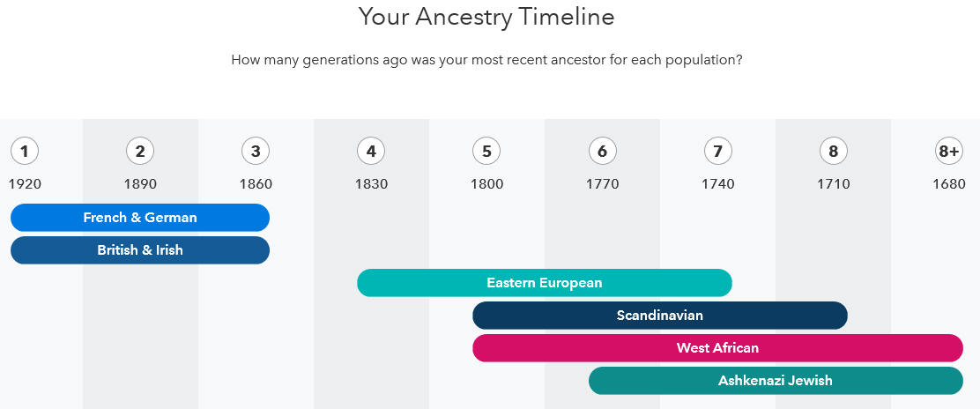Click the 1680 year label
Screen dimensions: 980x409
pos(949,184)
